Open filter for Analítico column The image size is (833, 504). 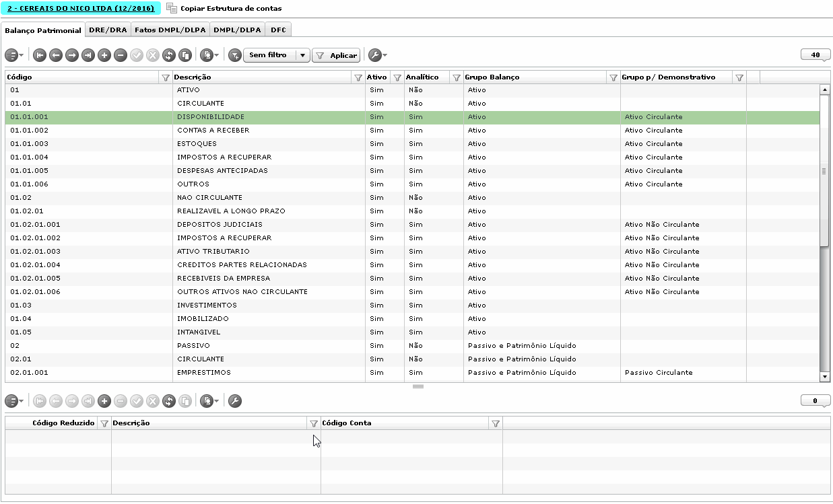[x=457, y=77]
